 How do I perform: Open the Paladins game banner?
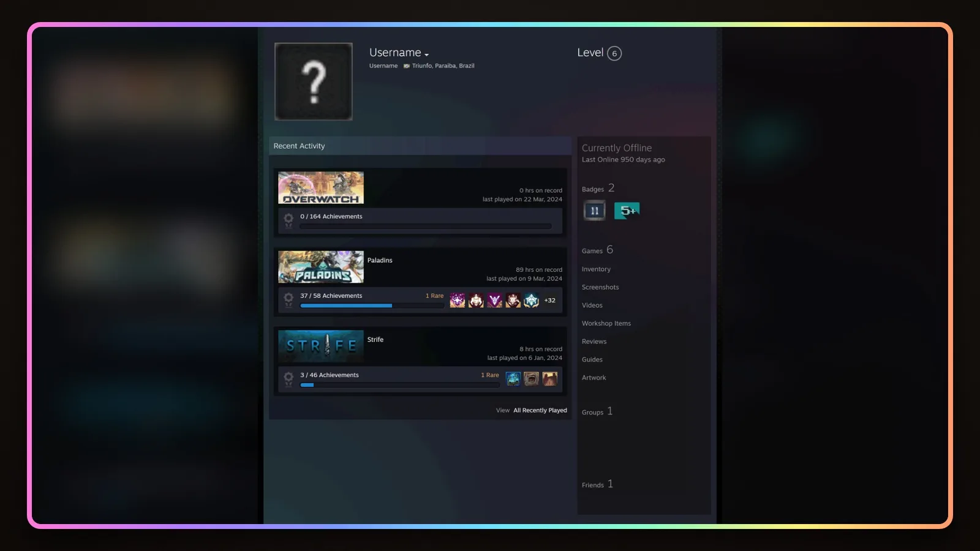[321, 267]
